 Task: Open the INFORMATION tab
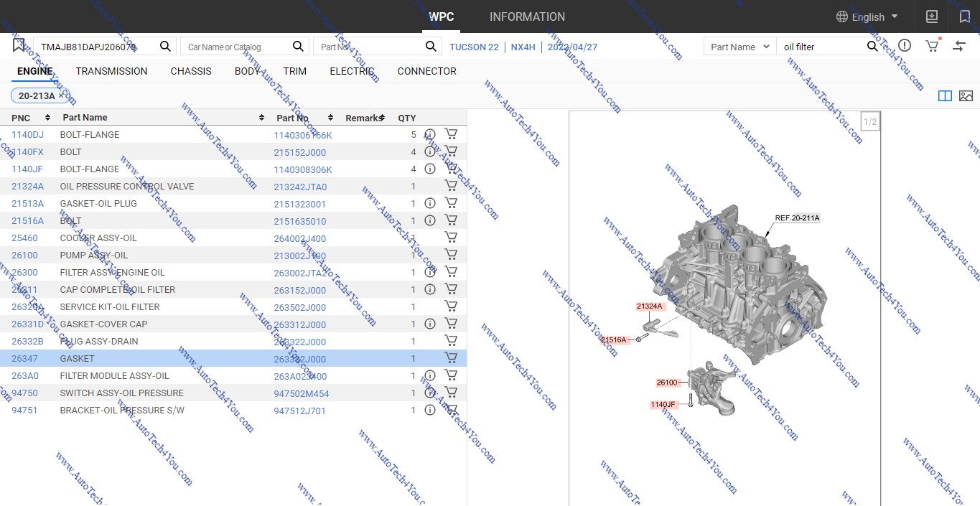[x=527, y=17]
